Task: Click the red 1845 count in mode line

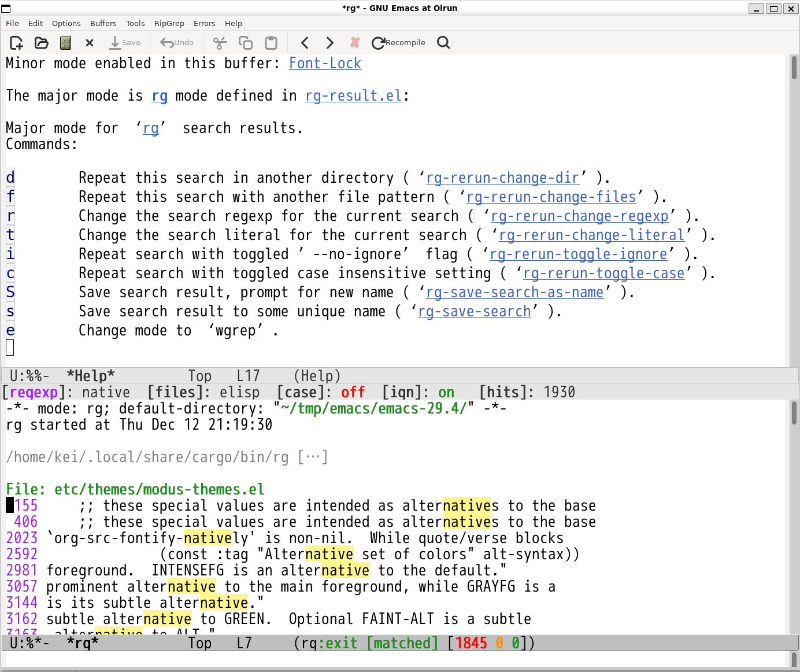Action: pos(471,643)
